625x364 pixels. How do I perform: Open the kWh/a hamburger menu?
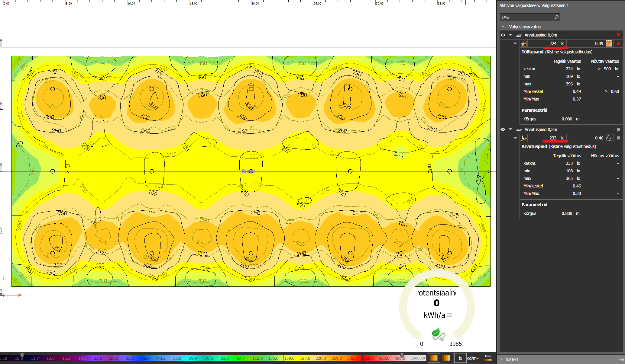click(x=450, y=315)
